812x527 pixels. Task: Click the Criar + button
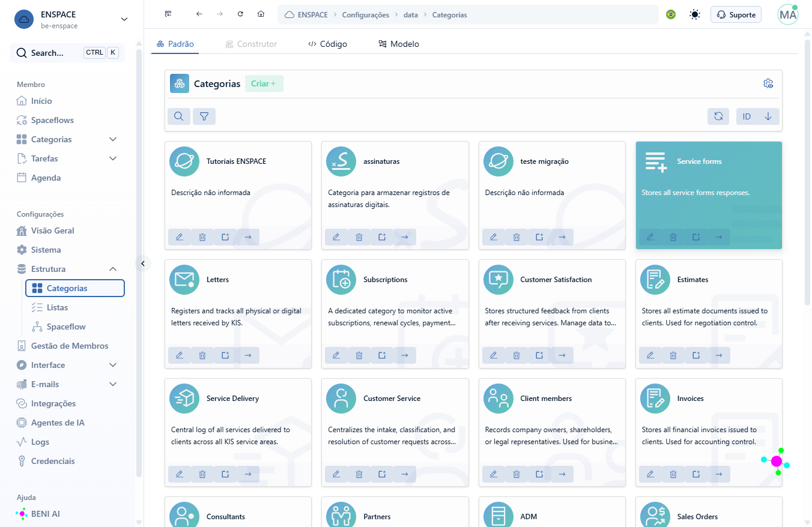tap(264, 83)
